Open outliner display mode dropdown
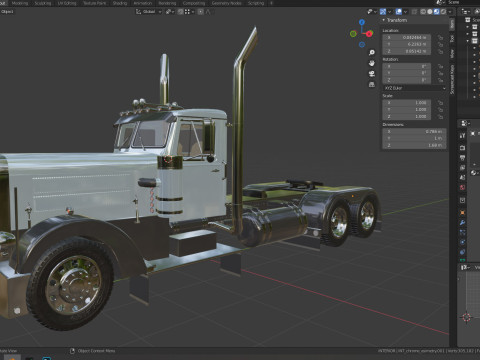This screenshot has height=360, width=480. 466,12
